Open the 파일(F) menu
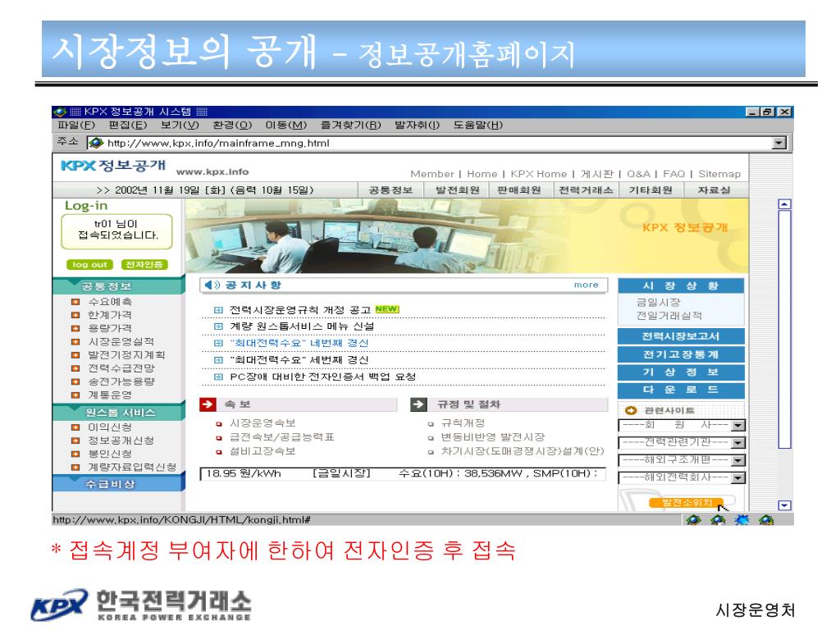The image size is (840, 630). pos(76,125)
